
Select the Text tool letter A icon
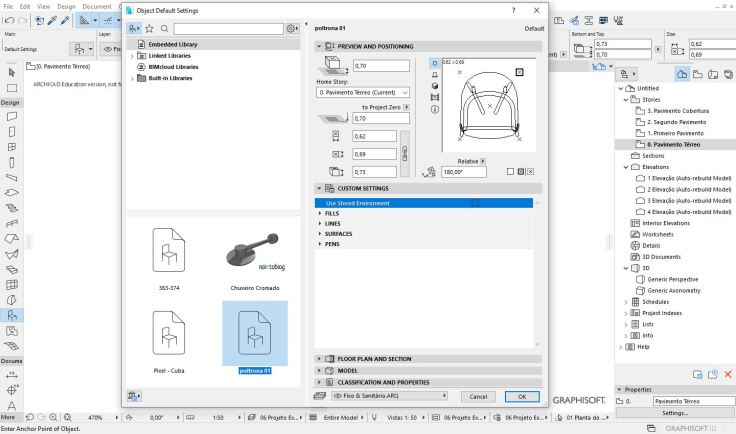[12, 405]
